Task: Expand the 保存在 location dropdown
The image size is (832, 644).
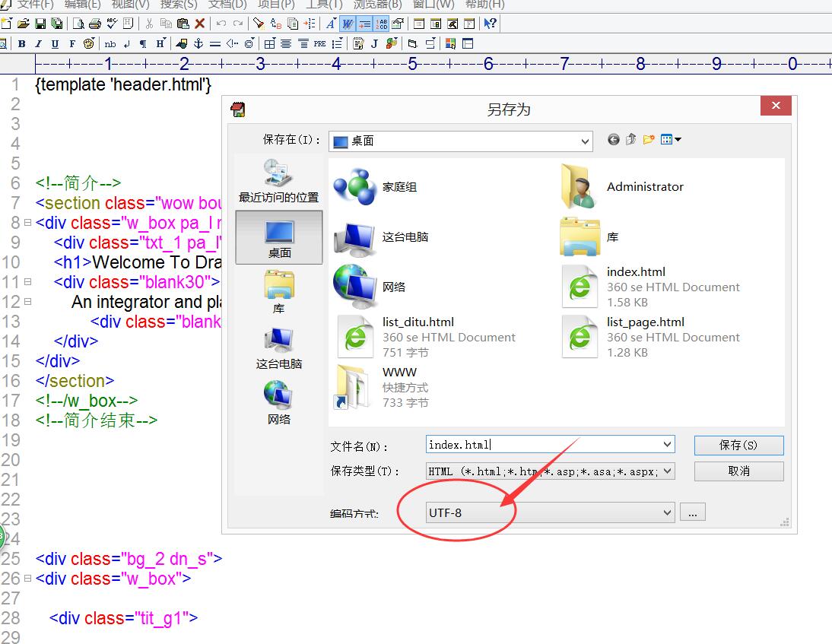Action: pyautogui.click(x=585, y=141)
